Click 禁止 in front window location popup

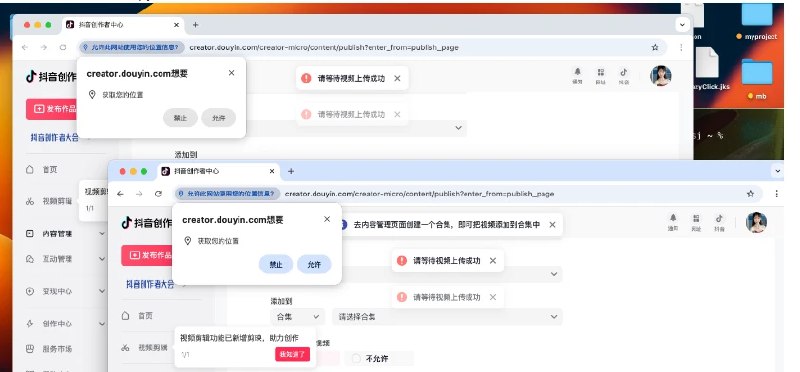tap(276, 264)
